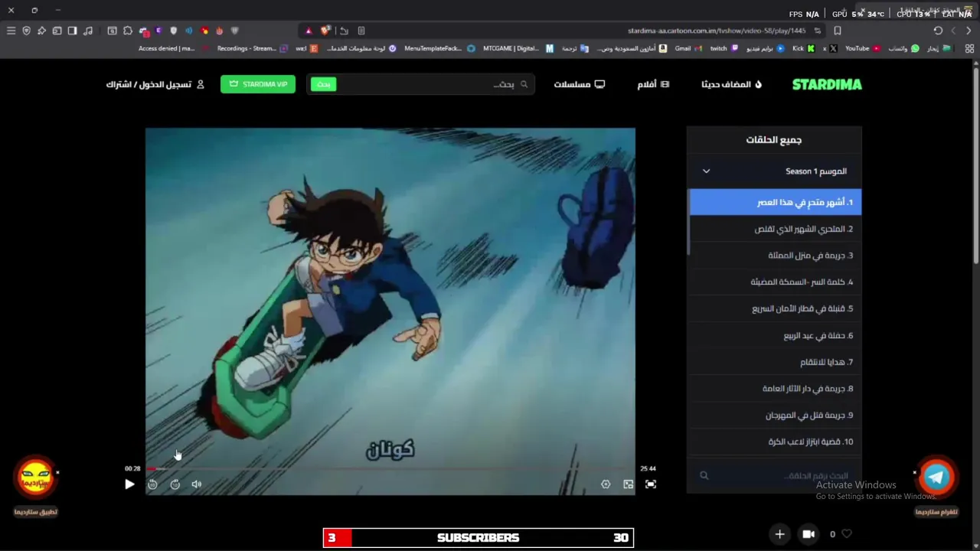Switch the video to fullscreen
Image resolution: width=980 pixels, height=551 pixels.
click(x=651, y=484)
